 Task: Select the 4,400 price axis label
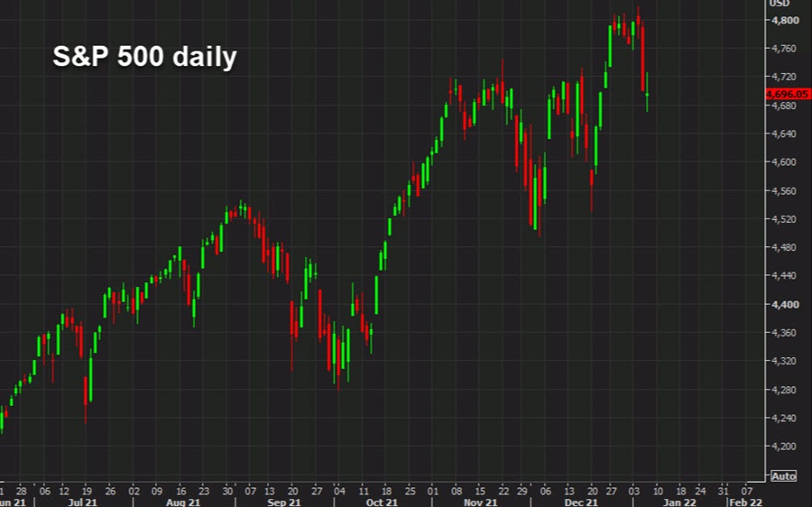(785, 305)
